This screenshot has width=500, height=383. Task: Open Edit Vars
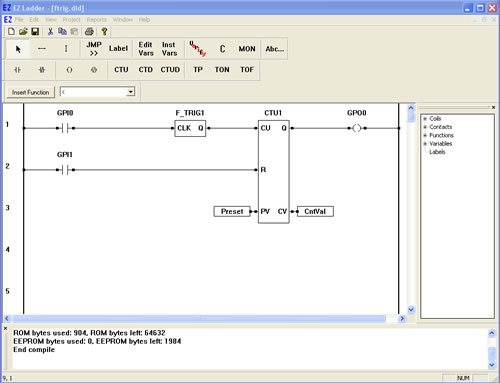coord(146,49)
